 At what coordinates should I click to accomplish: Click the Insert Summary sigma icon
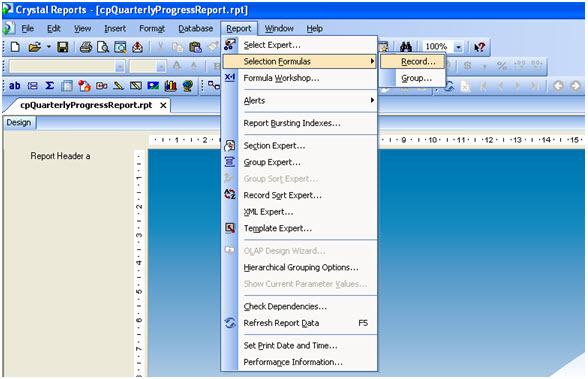[x=50, y=86]
